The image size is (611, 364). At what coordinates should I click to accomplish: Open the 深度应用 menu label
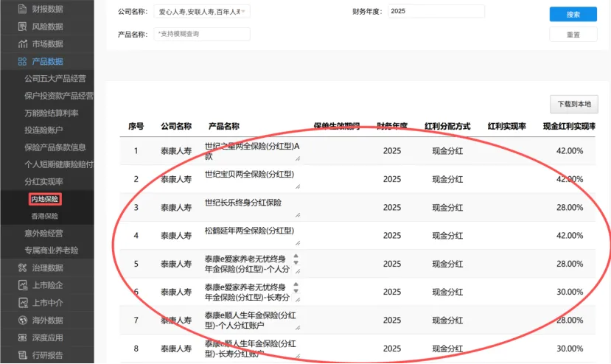(47, 337)
